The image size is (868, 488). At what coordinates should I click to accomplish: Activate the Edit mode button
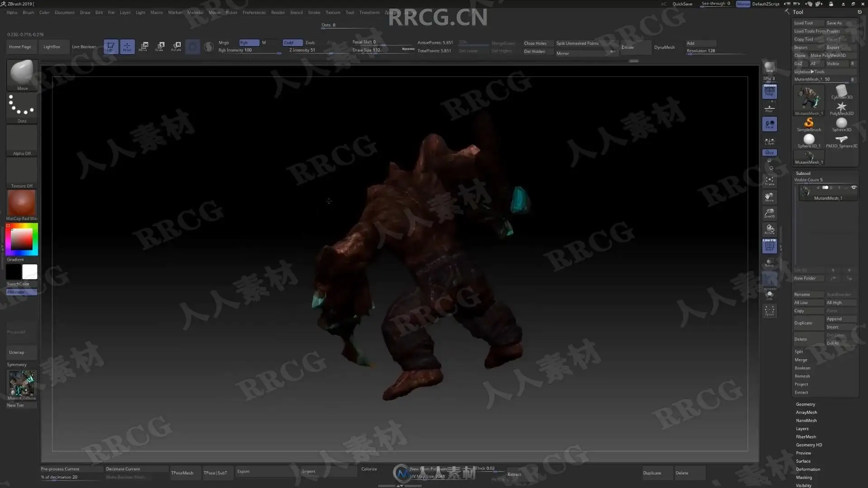[x=111, y=47]
